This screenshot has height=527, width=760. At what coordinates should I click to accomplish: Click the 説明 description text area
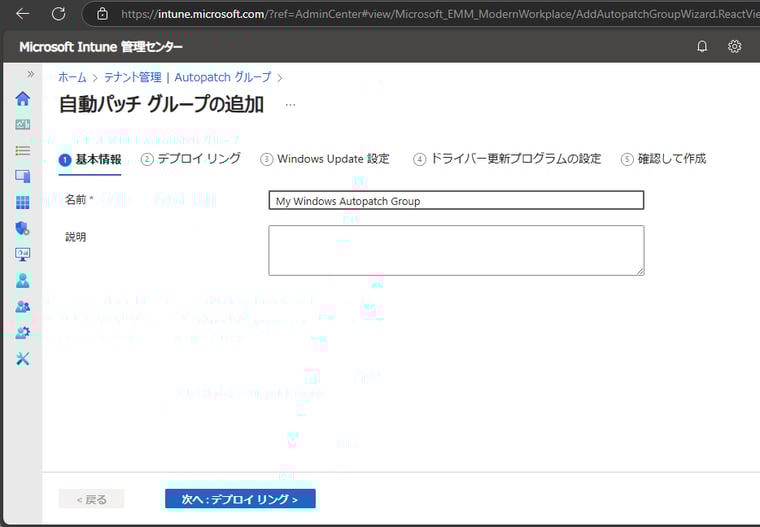456,250
